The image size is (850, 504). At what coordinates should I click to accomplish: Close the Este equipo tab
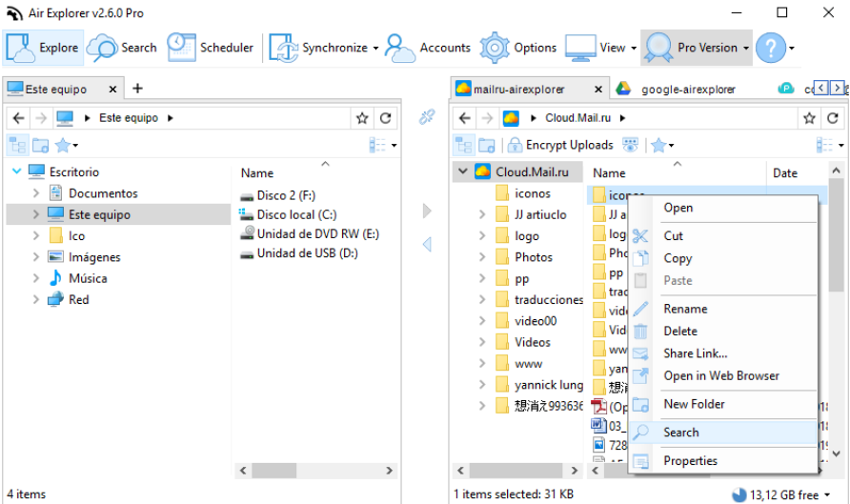(x=112, y=89)
